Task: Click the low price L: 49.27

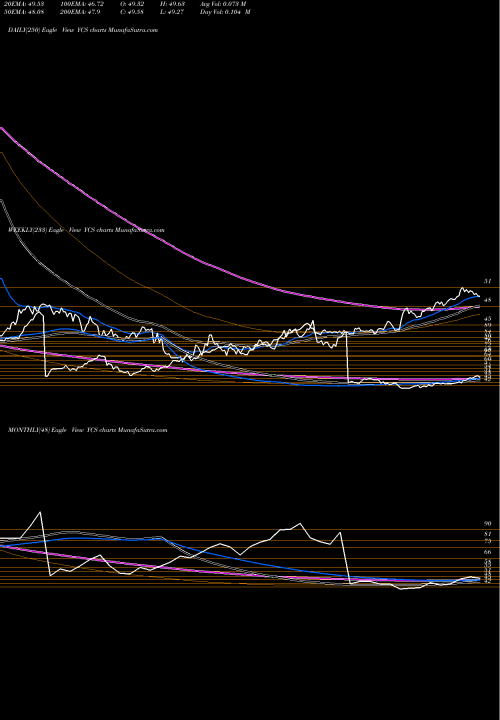Action: pyautogui.click(x=172, y=12)
